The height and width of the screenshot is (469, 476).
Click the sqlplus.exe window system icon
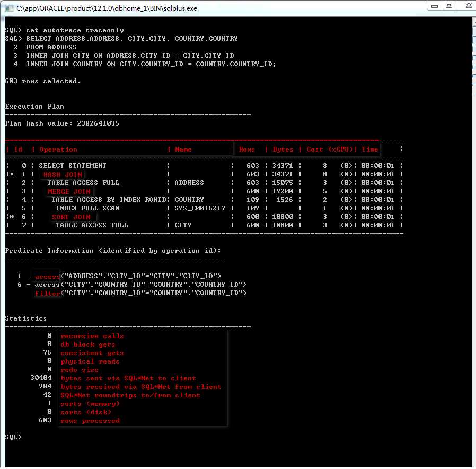9,8
